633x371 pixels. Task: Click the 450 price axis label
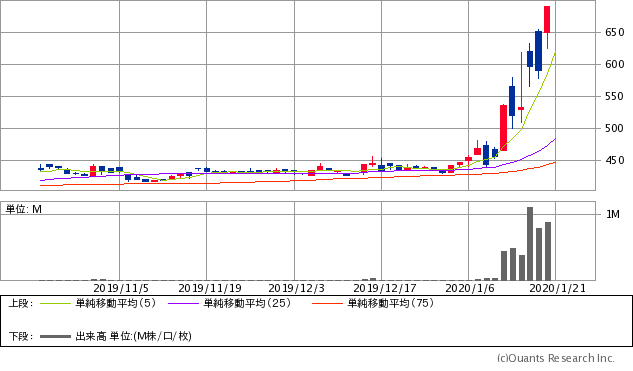[x=614, y=161]
